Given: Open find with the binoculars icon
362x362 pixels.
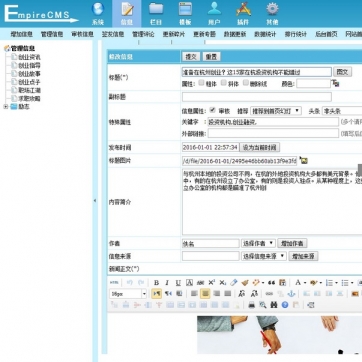Looking at the screenshot, I should point(274,305).
